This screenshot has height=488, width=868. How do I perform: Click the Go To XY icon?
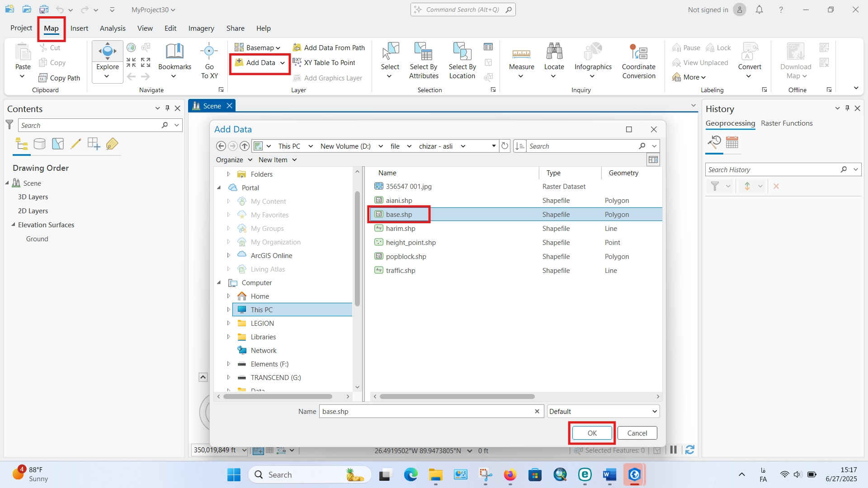(209, 52)
